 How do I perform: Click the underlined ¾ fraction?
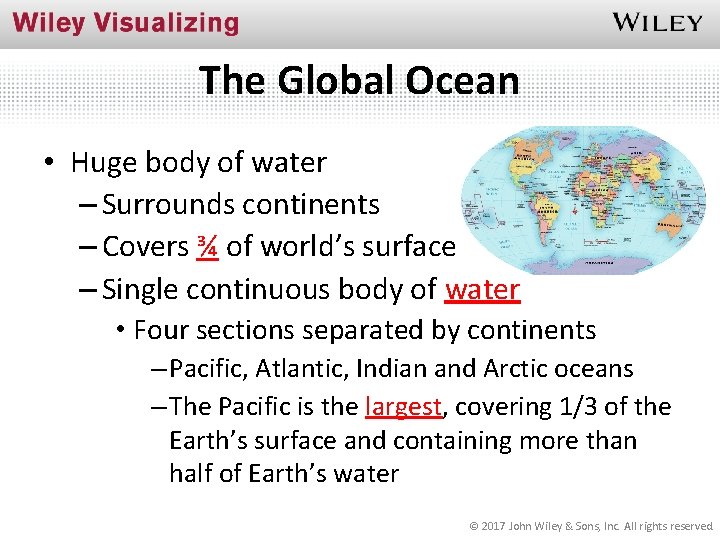207,247
